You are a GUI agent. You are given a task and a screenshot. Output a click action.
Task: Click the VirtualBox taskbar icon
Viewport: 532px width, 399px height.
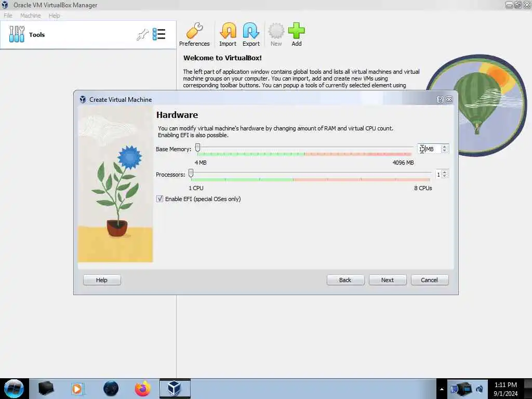coord(175,389)
